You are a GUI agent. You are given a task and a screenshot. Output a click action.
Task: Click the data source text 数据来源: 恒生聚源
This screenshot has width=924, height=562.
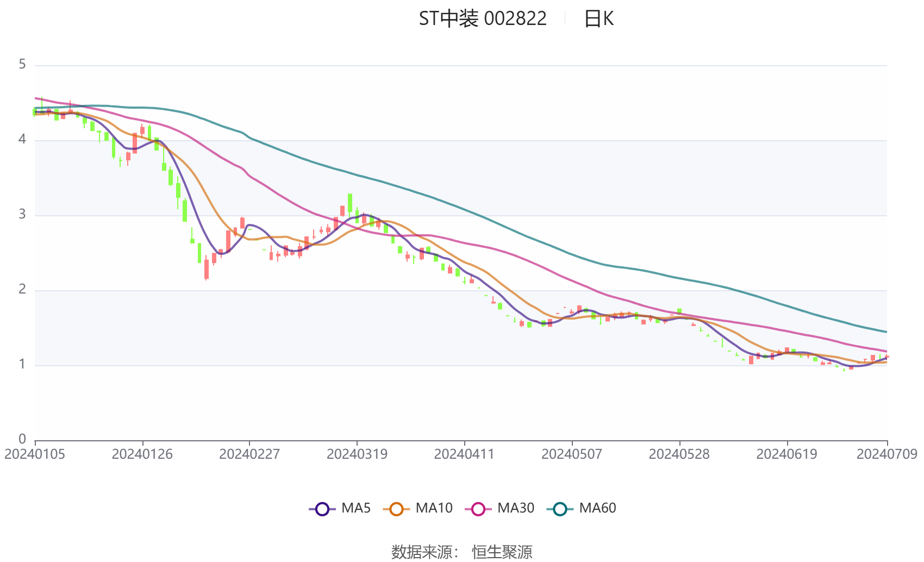tap(462, 552)
